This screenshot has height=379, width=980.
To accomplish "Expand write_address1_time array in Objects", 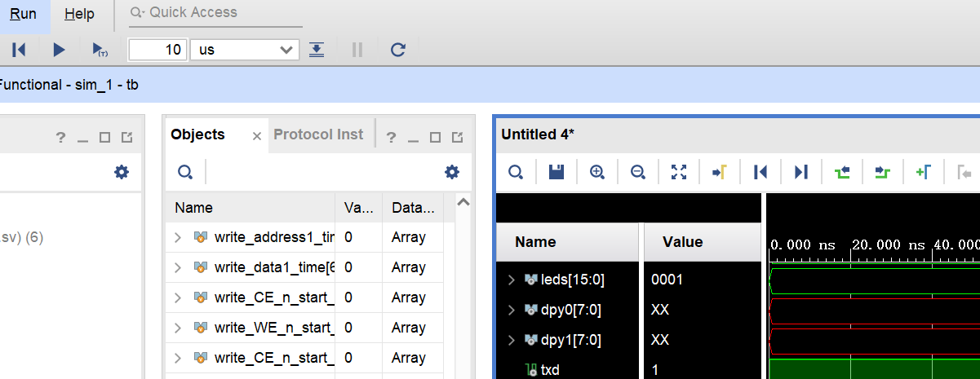I will click(178, 237).
